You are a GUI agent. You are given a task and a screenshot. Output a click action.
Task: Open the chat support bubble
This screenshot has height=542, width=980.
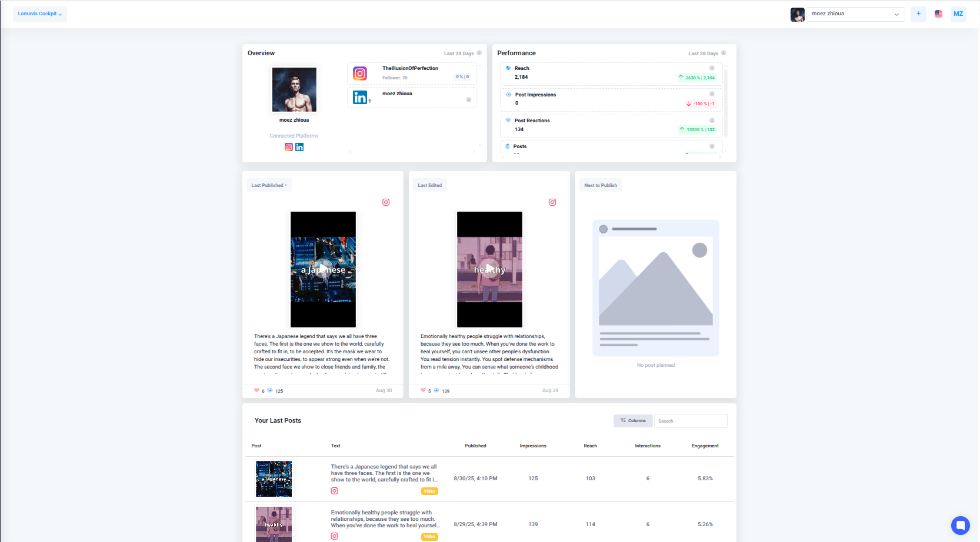(x=960, y=525)
